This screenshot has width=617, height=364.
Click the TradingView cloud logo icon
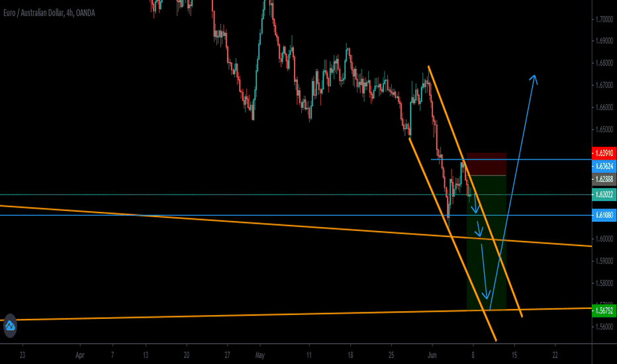(10, 326)
